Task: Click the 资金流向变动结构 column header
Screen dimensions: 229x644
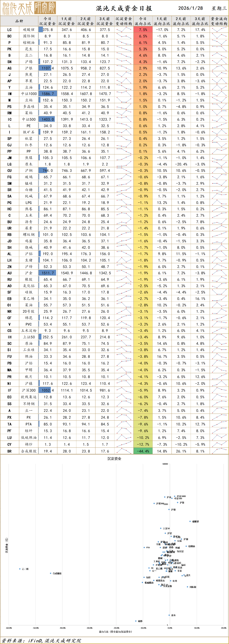Action: (x=219, y=21)
